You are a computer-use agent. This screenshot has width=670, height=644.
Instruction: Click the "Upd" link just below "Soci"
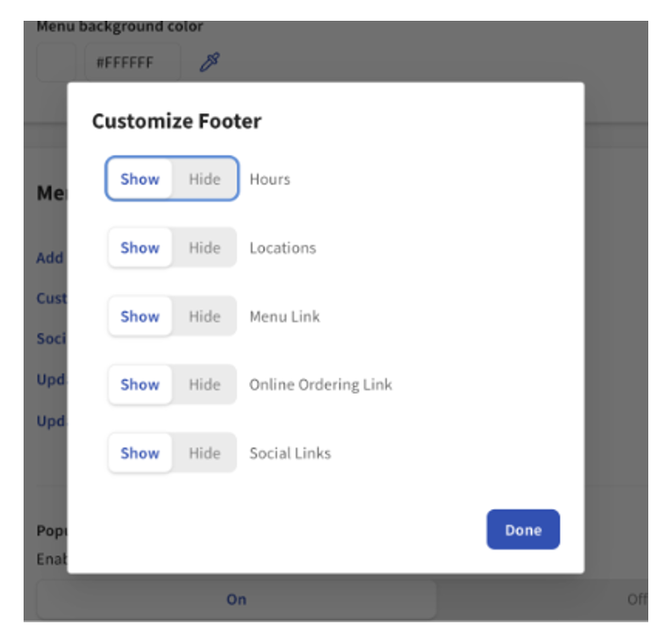[x=50, y=380]
